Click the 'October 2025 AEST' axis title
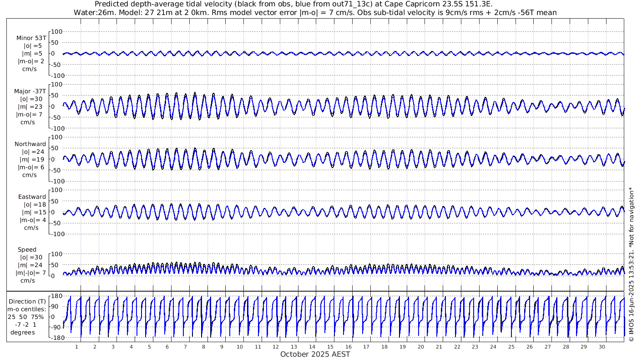637x364 pixels. point(315,354)
